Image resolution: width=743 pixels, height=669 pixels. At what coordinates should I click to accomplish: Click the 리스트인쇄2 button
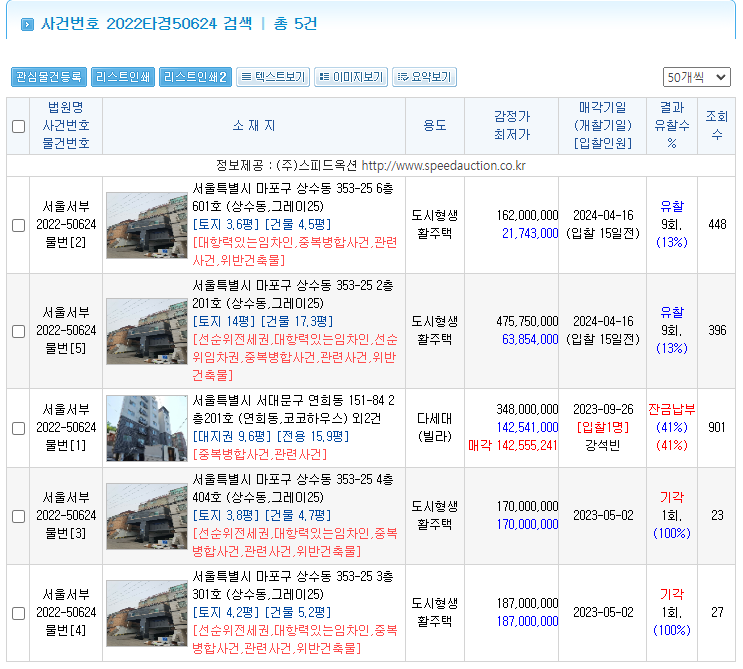[x=196, y=77]
